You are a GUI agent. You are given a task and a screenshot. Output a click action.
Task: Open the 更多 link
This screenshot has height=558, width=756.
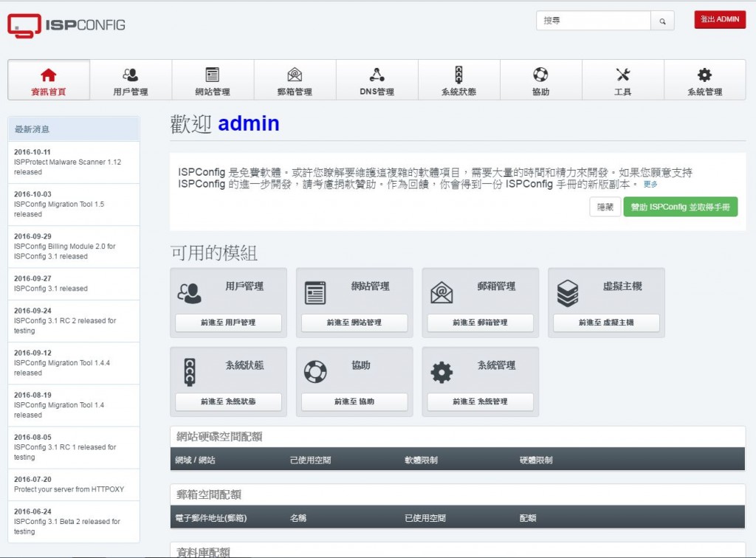coord(650,184)
